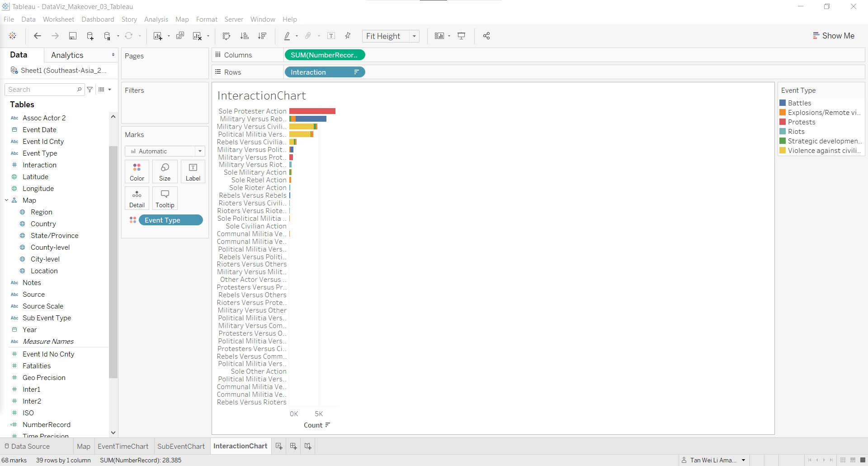This screenshot has width=868, height=466.
Task: Click the Share workbook icon
Action: click(486, 36)
